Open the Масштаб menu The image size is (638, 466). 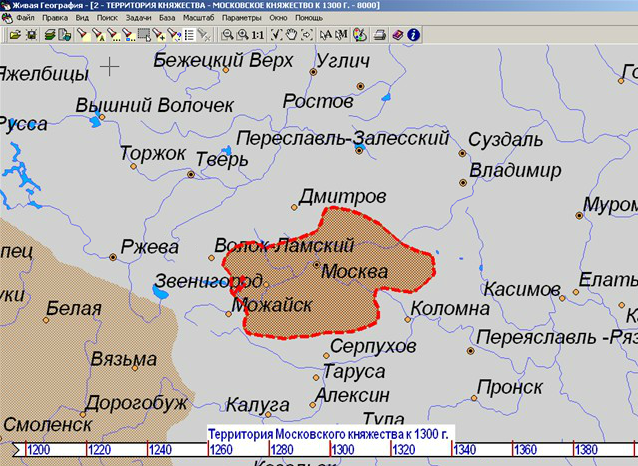point(195,18)
